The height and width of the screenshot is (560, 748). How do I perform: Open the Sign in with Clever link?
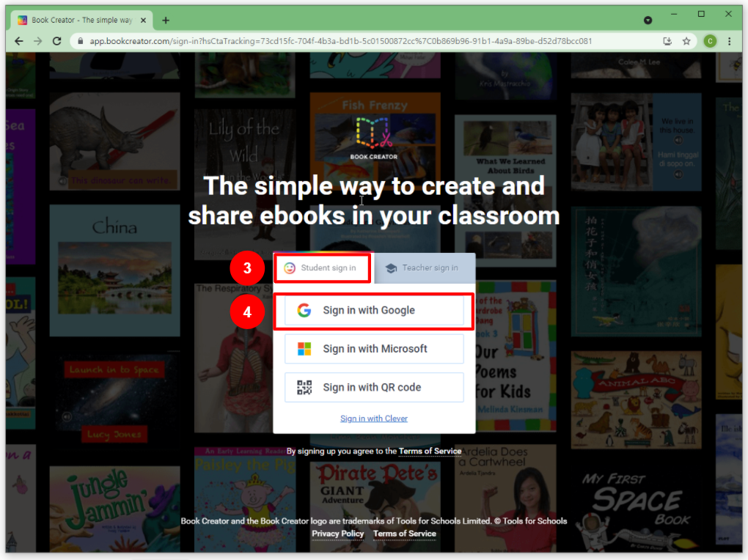pyautogui.click(x=374, y=419)
